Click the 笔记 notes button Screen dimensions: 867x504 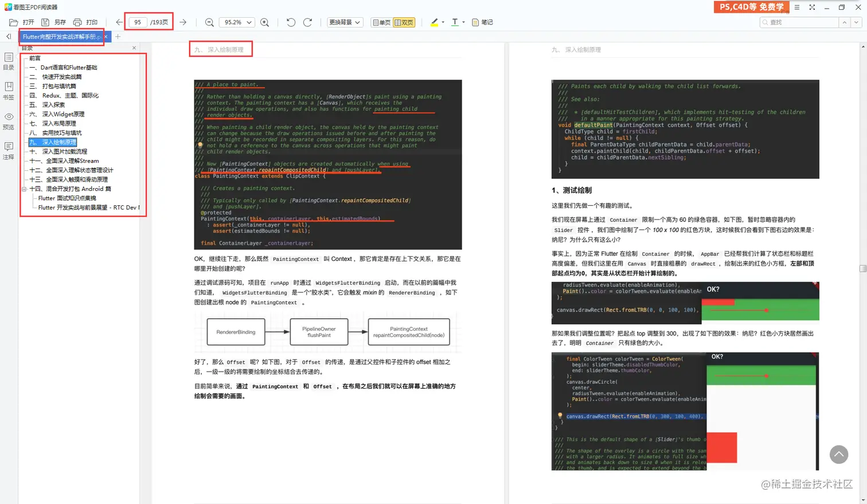coord(482,22)
